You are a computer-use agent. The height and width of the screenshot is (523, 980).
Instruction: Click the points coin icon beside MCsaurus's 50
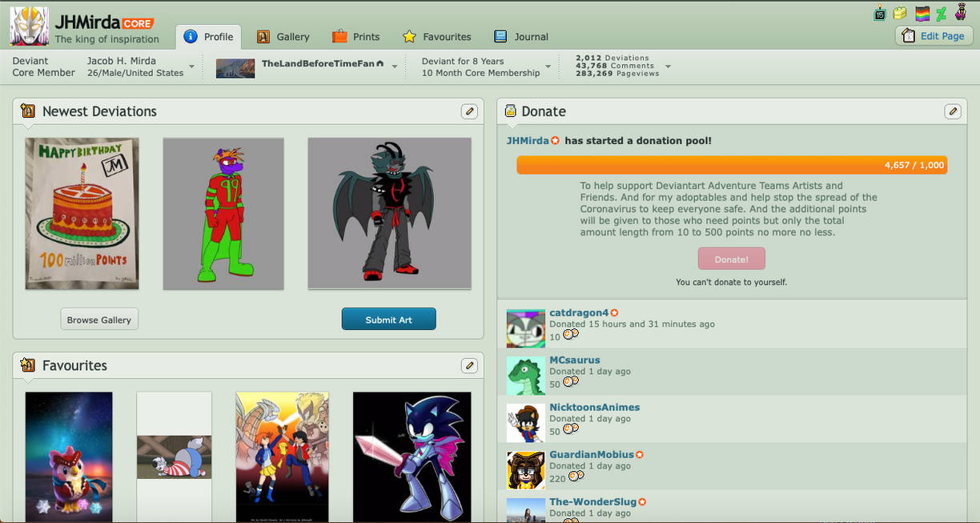point(570,382)
